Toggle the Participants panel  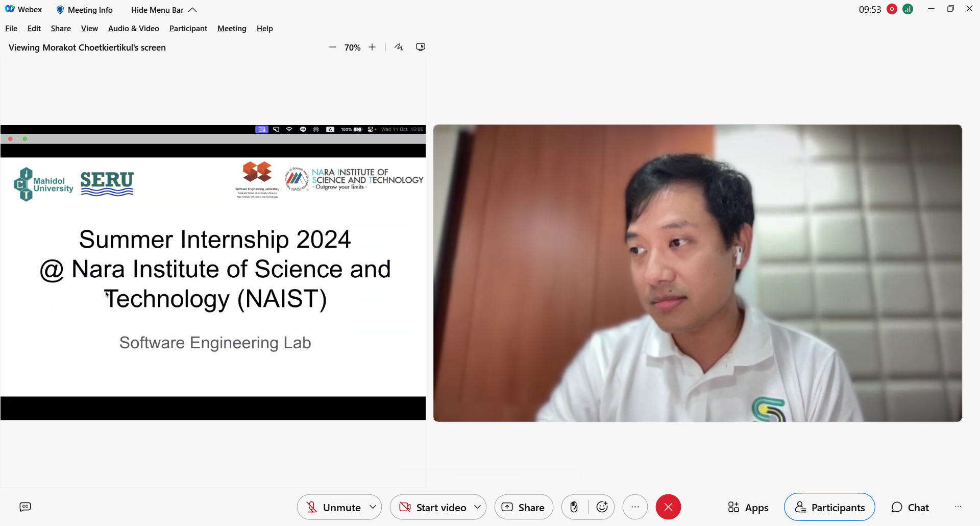coord(829,507)
